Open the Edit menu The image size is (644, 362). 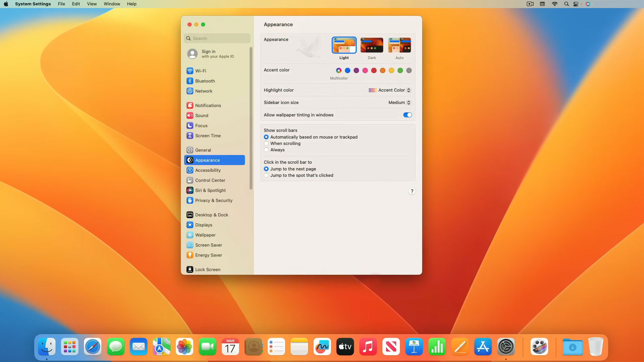click(76, 4)
